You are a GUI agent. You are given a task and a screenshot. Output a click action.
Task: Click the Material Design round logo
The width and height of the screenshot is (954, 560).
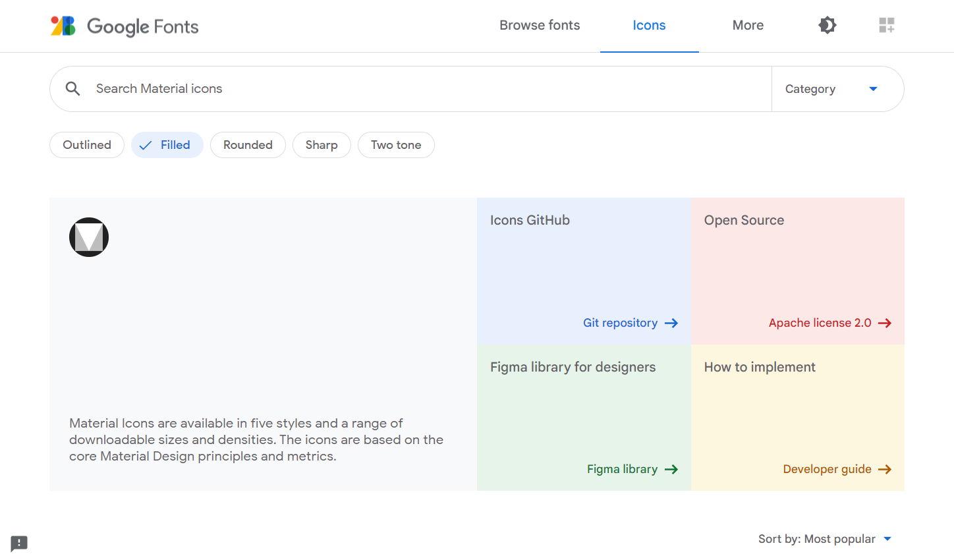[89, 237]
